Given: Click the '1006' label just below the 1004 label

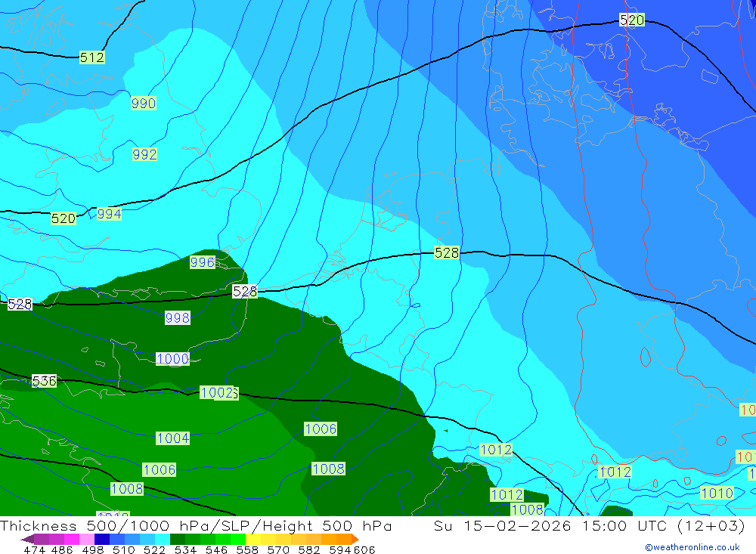Looking at the screenshot, I should tap(159, 469).
